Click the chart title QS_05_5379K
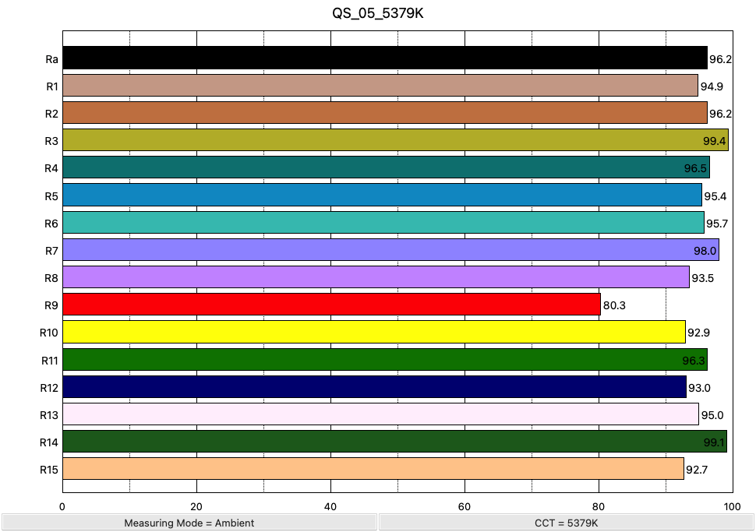This screenshot has height=532, width=756. [x=378, y=13]
